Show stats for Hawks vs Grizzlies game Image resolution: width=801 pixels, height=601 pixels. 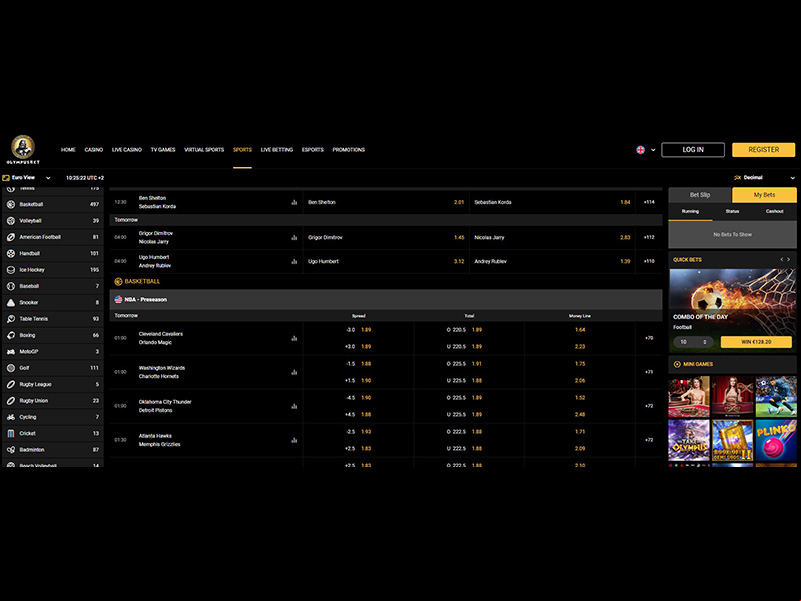pyautogui.click(x=294, y=440)
